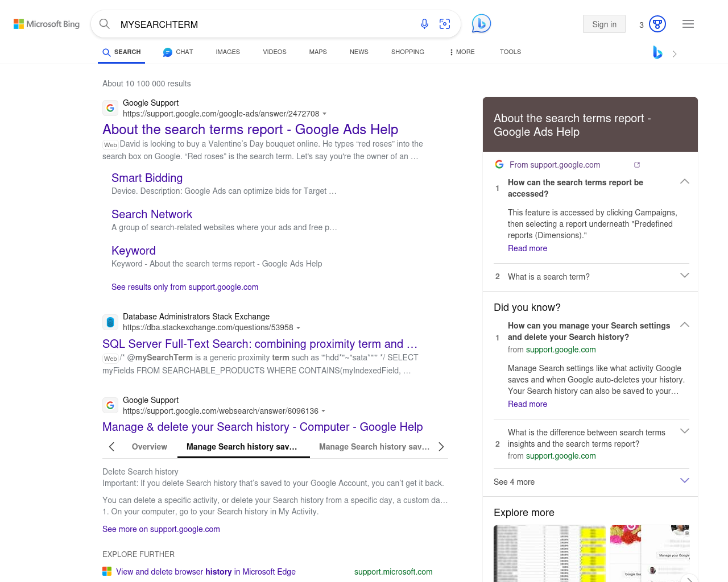Expand 'See 4 more' questions

click(591, 482)
